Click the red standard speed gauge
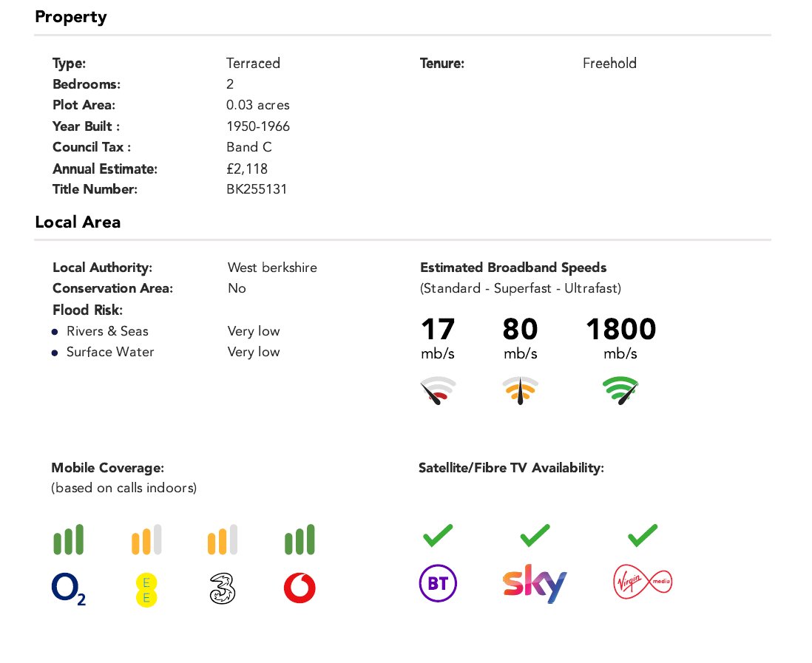This screenshot has width=812, height=663. [x=438, y=391]
